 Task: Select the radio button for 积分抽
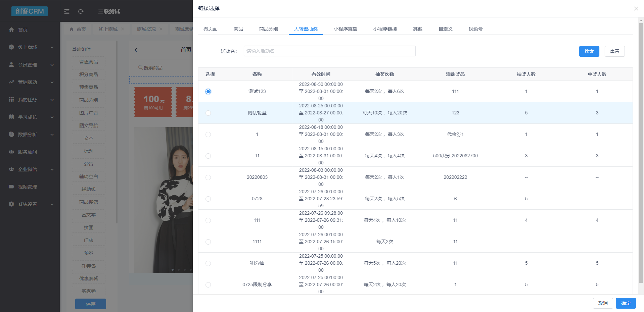click(208, 263)
